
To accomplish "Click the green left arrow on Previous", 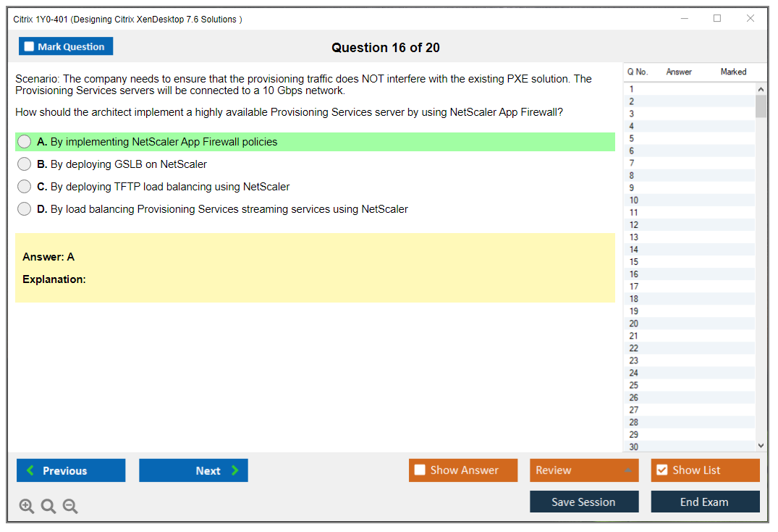I will coord(30,470).
